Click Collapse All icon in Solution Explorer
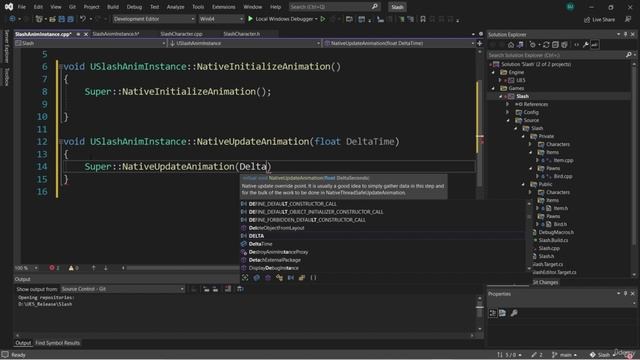 pos(555,45)
